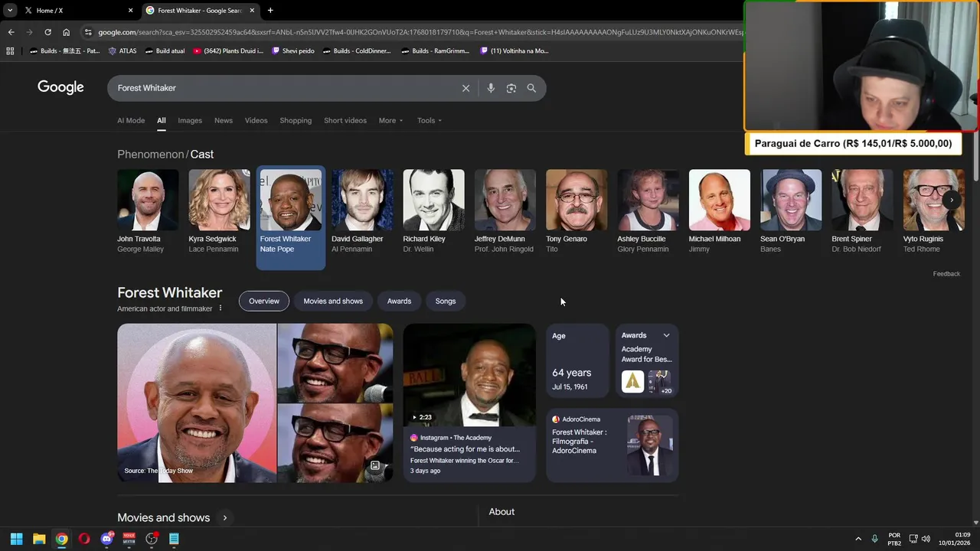The image size is (980, 551).
Task: Open the Shevi peido bookmark
Action: 292,51
